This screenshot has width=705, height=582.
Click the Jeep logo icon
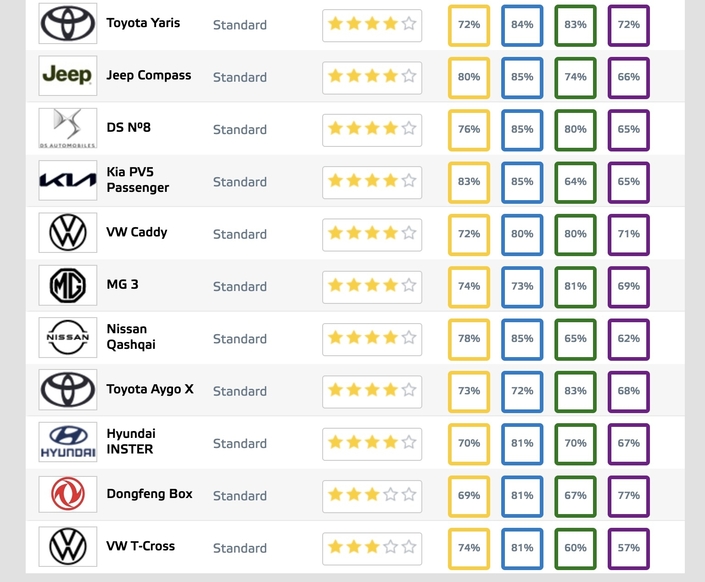[68, 76]
